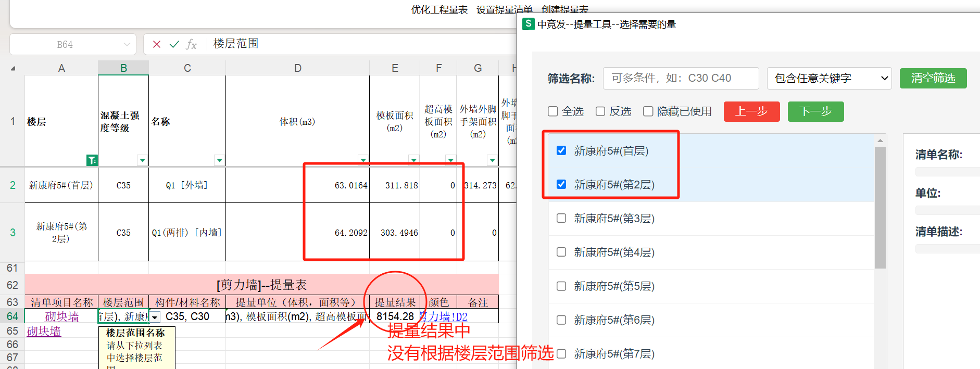Open the filter dropdown for 模板面积 column
The width and height of the screenshot is (980, 369).
(413, 160)
